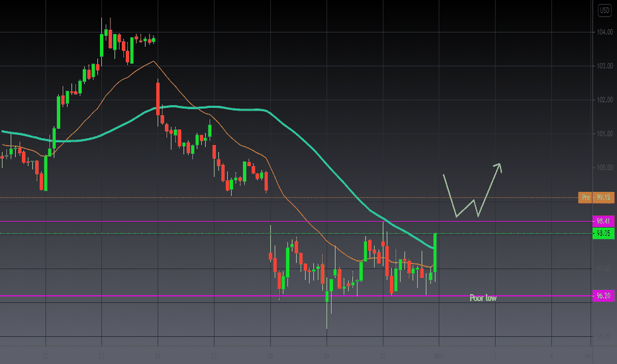The width and height of the screenshot is (617, 364).
Task: Click the 27 date label on time axis
Action: [x=214, y=356]
